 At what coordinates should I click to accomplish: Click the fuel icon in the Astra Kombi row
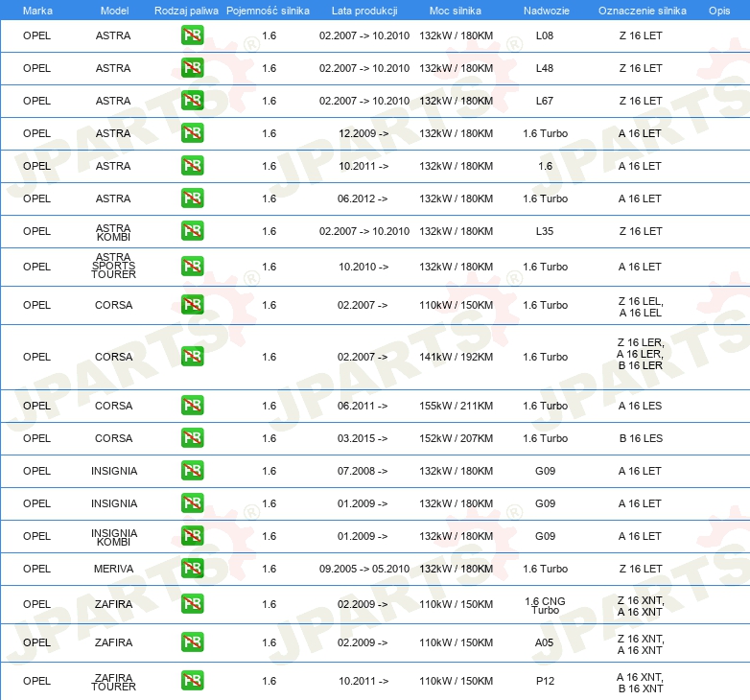pos(192,231)
